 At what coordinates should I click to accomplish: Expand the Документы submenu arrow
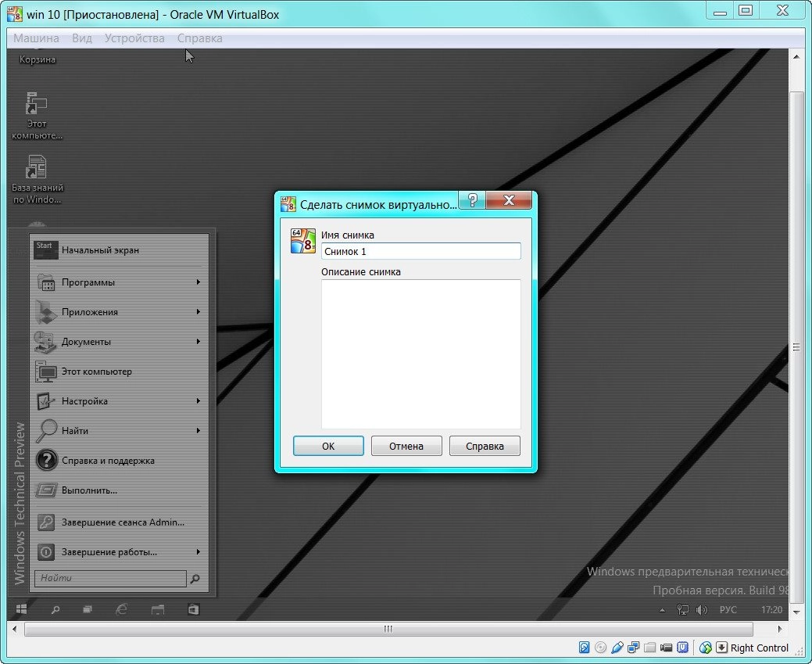tap(199, 342)
